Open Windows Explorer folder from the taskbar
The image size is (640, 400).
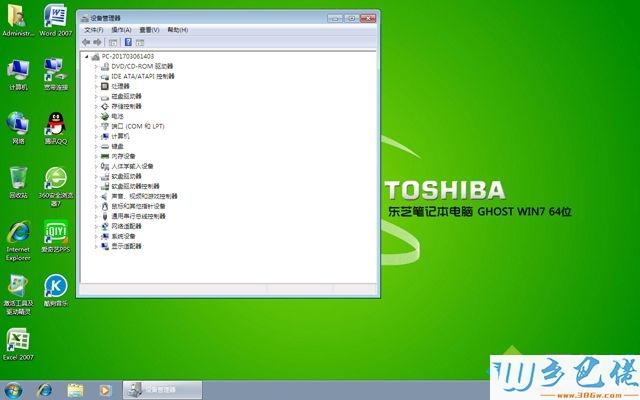pyautogui.click(x=75, y=391)
